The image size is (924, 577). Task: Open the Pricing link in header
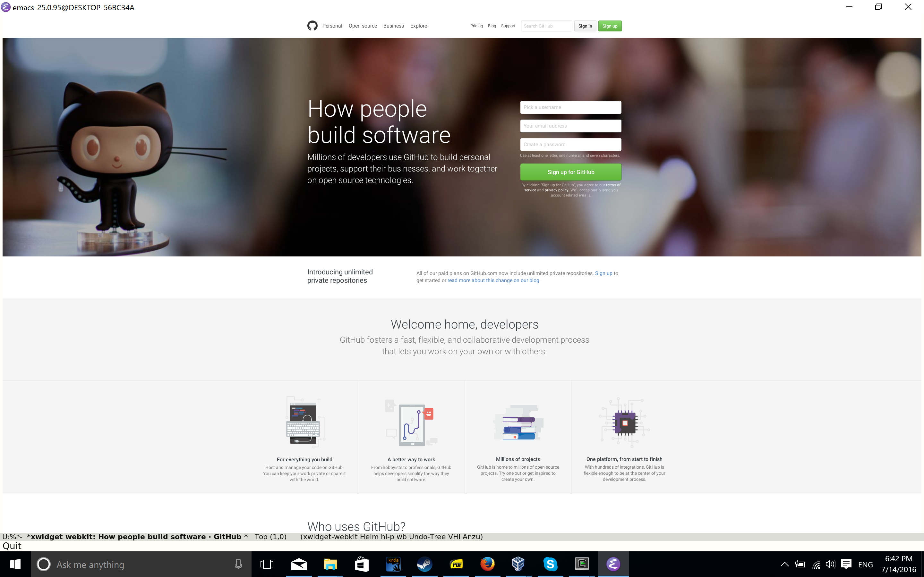(476, 26)
